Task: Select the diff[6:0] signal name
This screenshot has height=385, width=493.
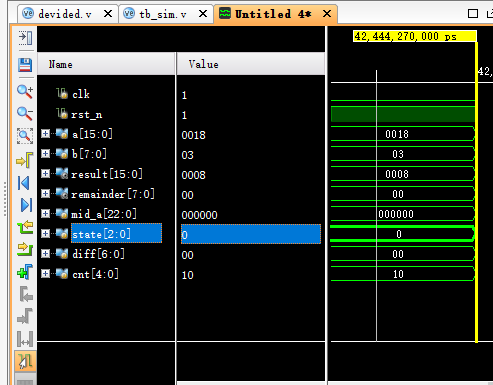Action: pos(98,254)
